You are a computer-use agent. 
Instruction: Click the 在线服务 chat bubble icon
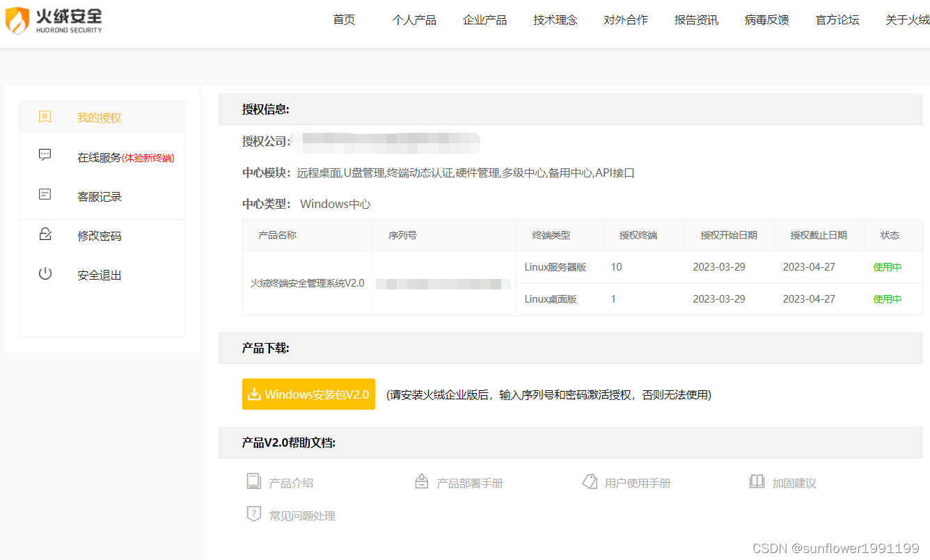[45, 155]
